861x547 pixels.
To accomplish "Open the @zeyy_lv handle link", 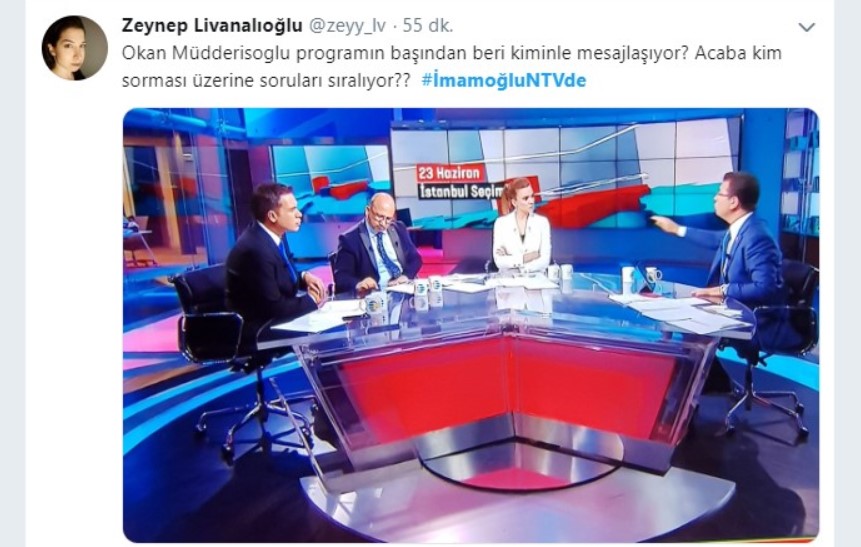I will tap(348, 26).
